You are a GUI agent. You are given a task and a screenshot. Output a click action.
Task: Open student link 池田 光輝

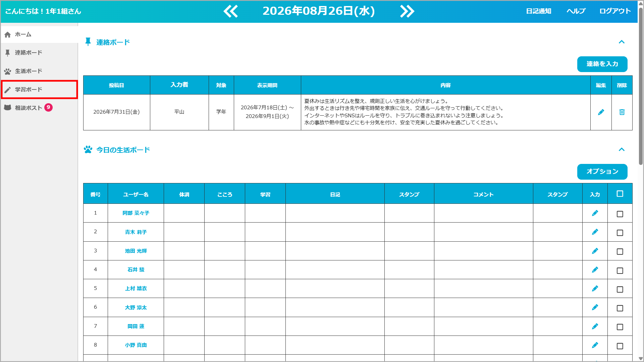[136, 251]
